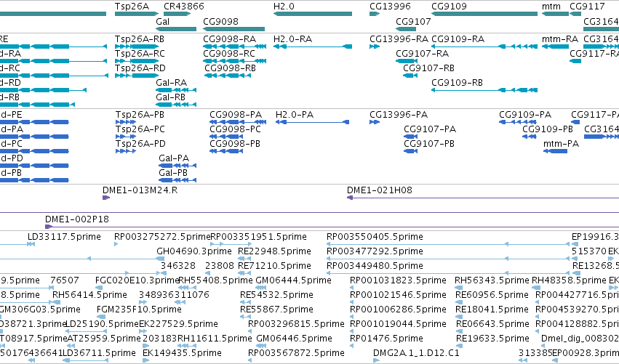619x364 pixels.
Task: Select transcript Tsp26A-RC
Action: (x=140, y=54)
